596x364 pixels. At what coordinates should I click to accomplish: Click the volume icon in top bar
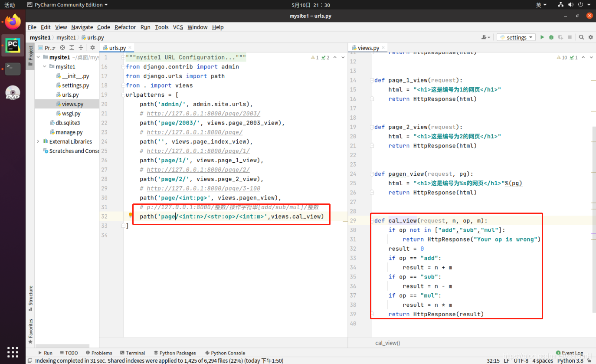tap(570, 5)
